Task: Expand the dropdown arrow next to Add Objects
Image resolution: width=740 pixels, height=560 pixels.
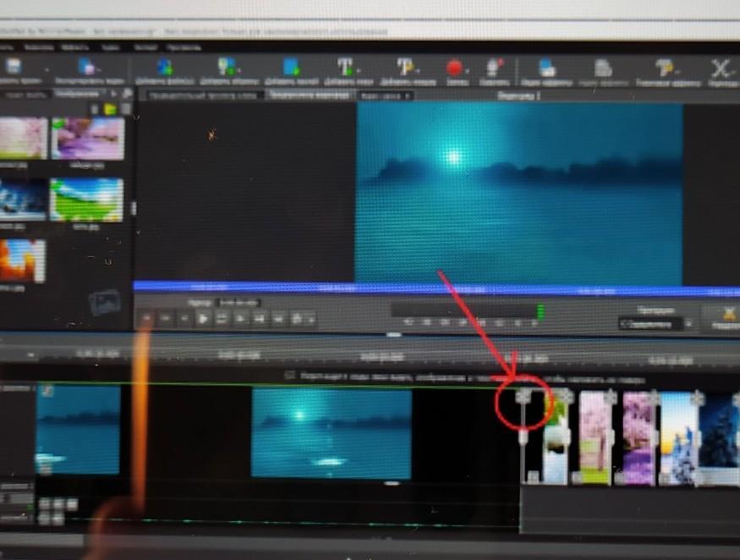Action: [x=239, y=71]
